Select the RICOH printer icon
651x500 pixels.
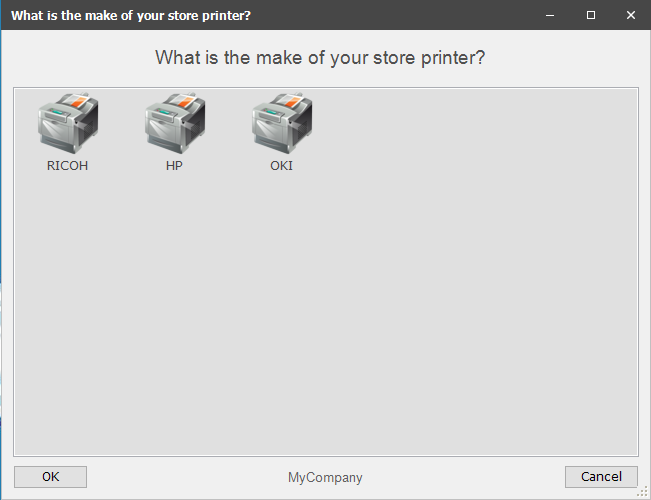click(68, 123)
